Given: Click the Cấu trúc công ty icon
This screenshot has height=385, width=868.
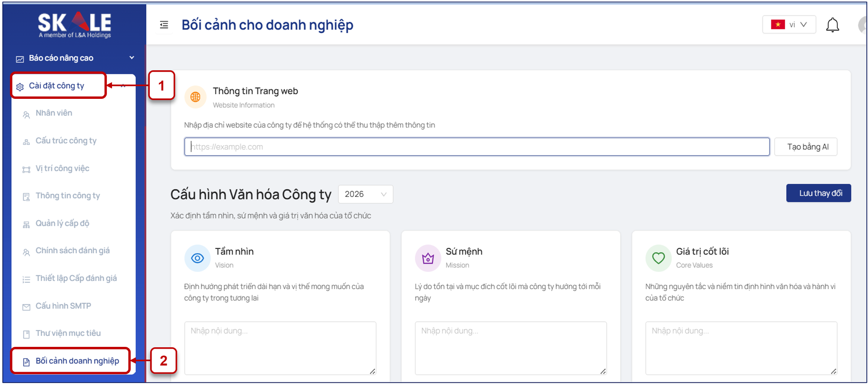Looking at the screenshot, I should click(x=26, y=142).
